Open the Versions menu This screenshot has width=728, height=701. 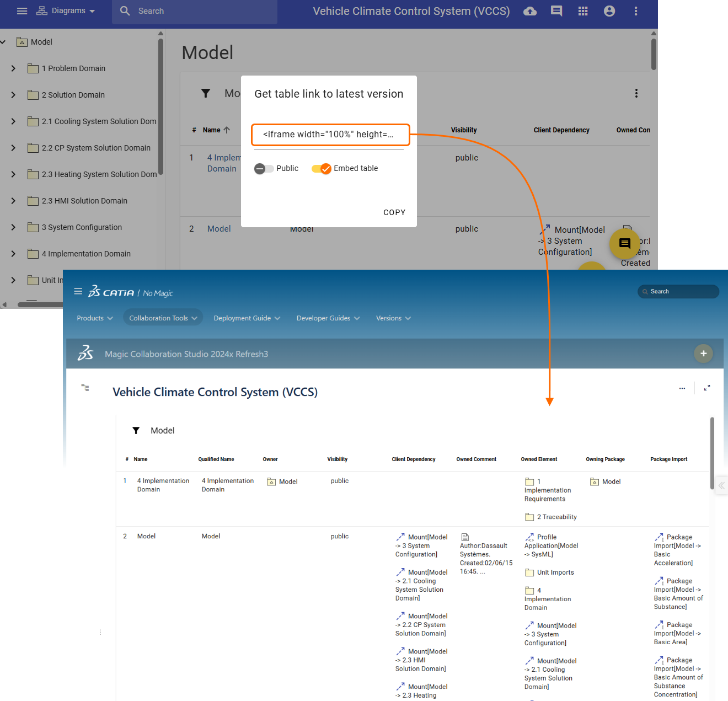(x=393, y=318)
